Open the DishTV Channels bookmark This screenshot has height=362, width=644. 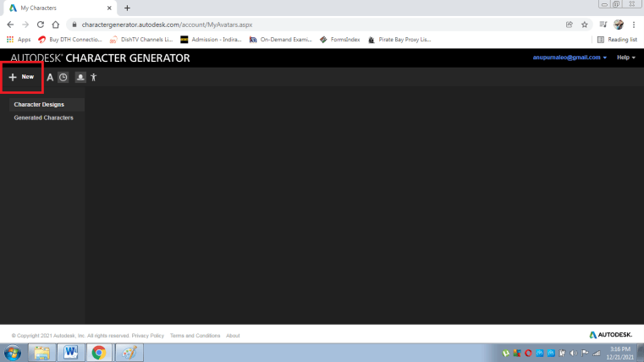click(141, 40)
